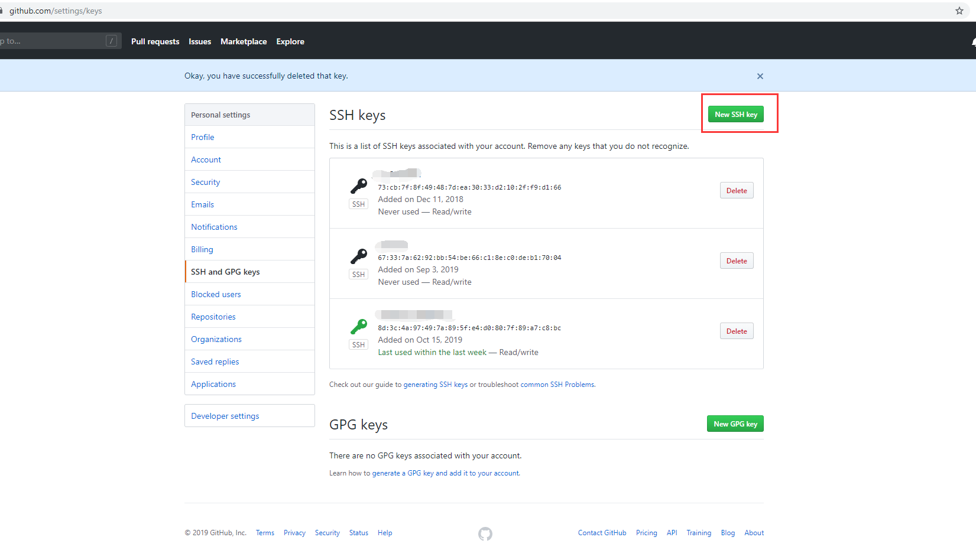Open Profile in the settings sidebar
The height and width of the screenshot is (560, 976).
pos(249,137)
